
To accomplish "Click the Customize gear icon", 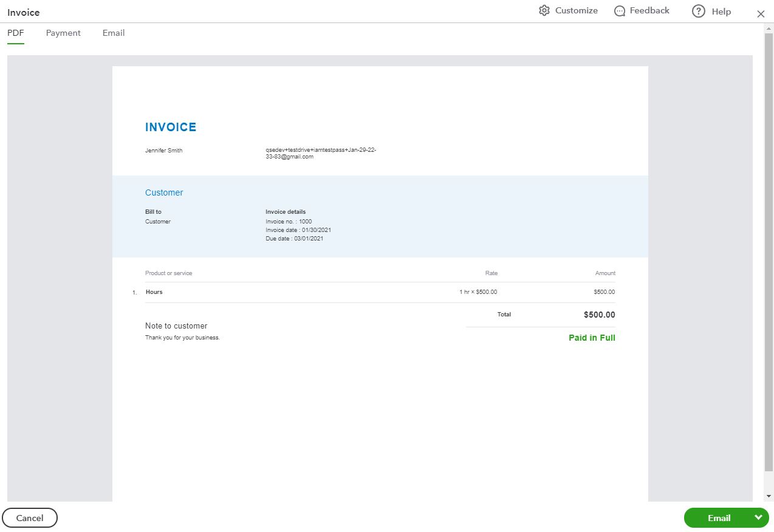I will coord(544,11).
